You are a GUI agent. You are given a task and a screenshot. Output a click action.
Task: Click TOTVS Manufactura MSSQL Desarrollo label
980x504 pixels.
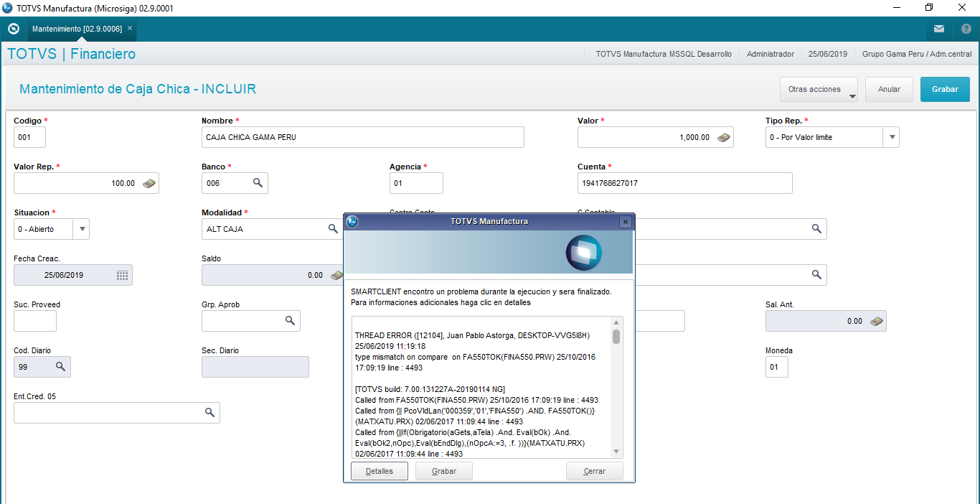pos(664,54)
